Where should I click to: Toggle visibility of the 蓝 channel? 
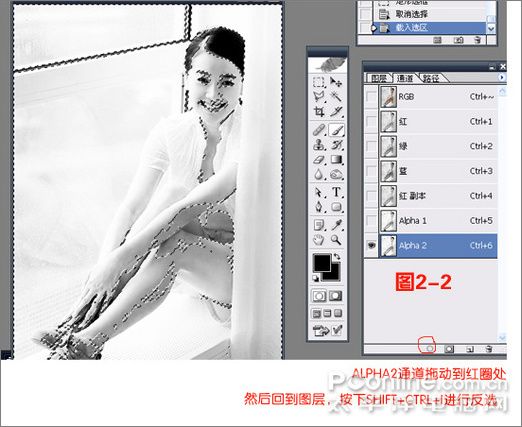pyautogui.click(x=371, y=171)
